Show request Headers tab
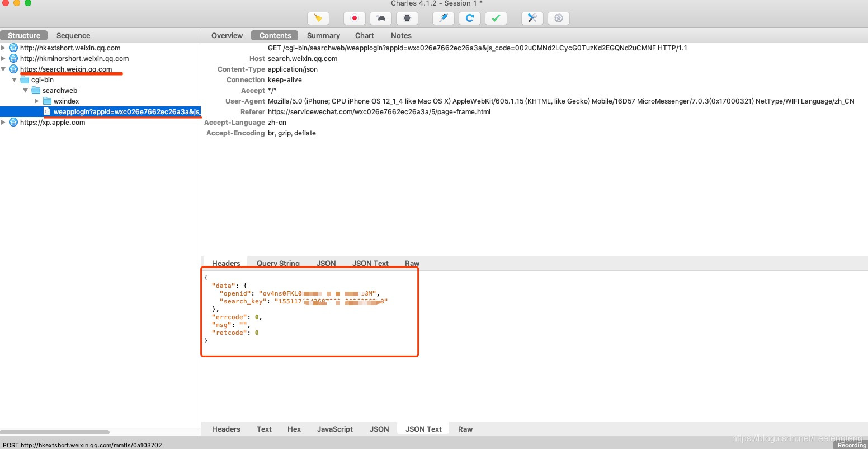 226,263
